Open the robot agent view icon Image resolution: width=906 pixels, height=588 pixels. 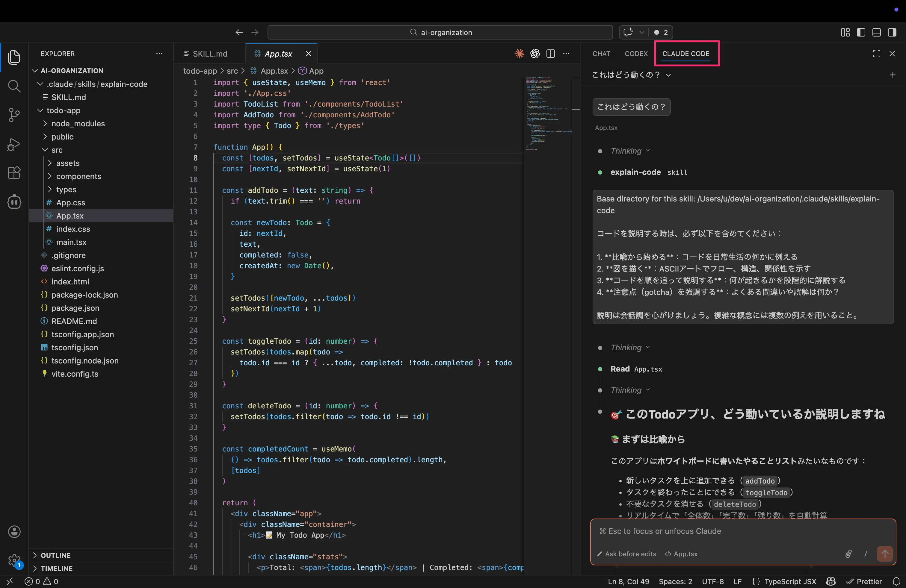(x=14, y=201)
